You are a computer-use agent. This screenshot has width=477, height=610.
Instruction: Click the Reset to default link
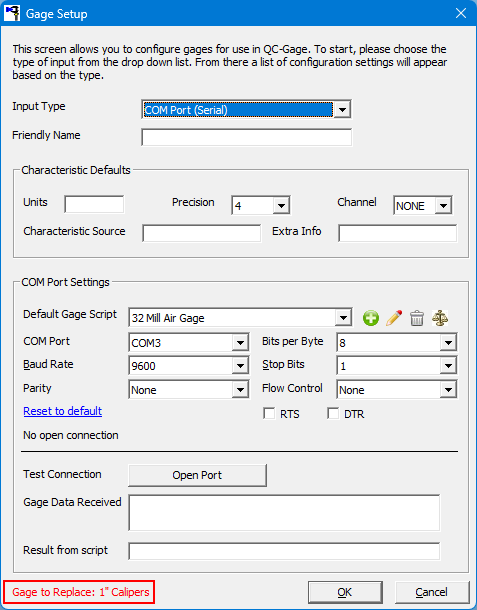tap(63, 411)
